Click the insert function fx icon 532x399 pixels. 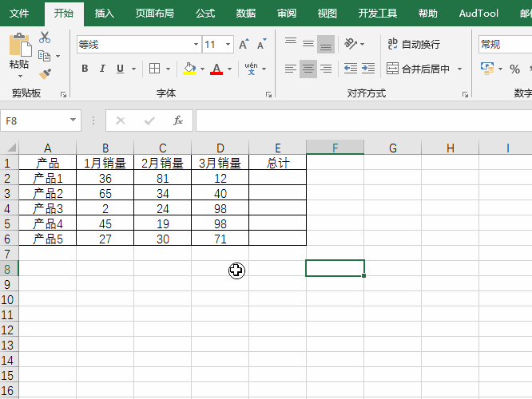click(178, 120)
